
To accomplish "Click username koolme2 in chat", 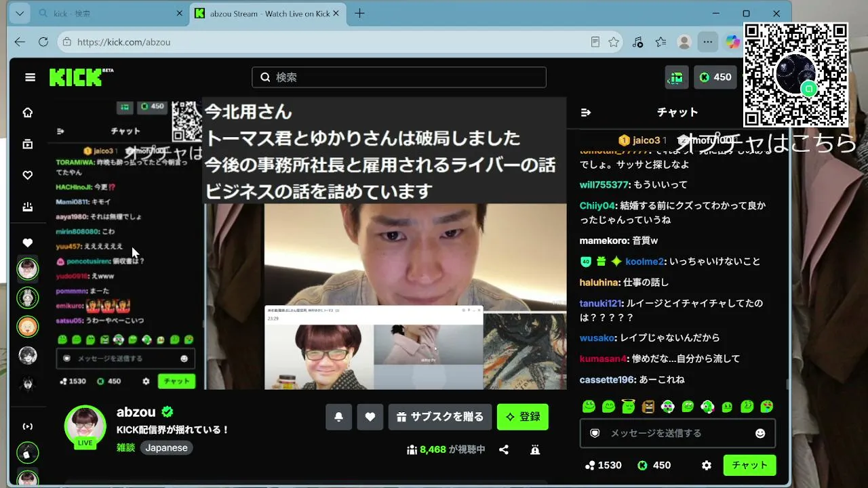I will 644,262.
